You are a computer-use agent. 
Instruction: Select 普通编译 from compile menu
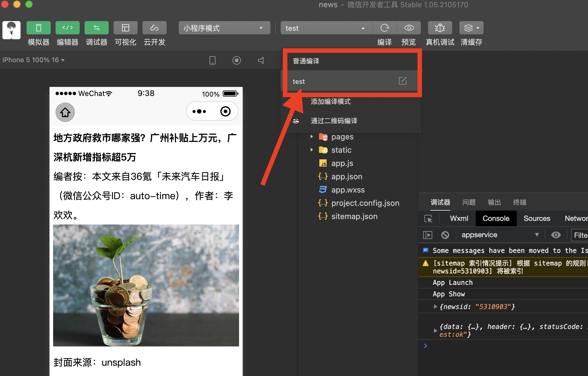pyautogui.click(x=306, y=61)
